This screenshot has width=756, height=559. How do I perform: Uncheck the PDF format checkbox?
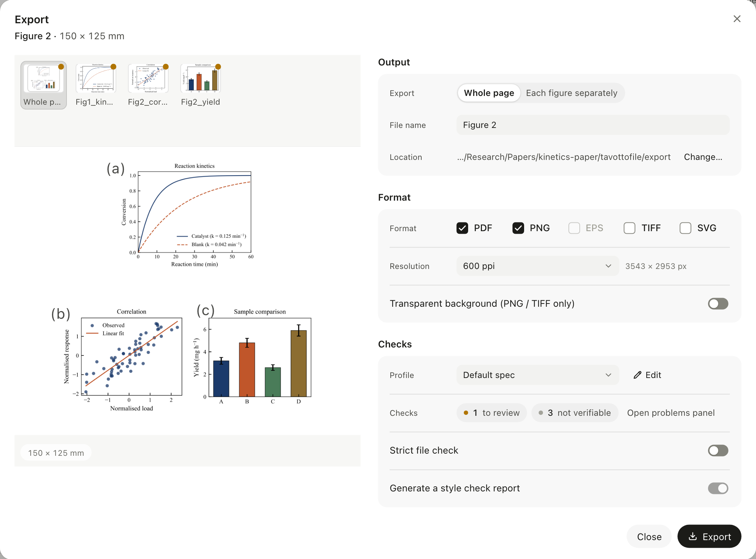click(462, 228)
